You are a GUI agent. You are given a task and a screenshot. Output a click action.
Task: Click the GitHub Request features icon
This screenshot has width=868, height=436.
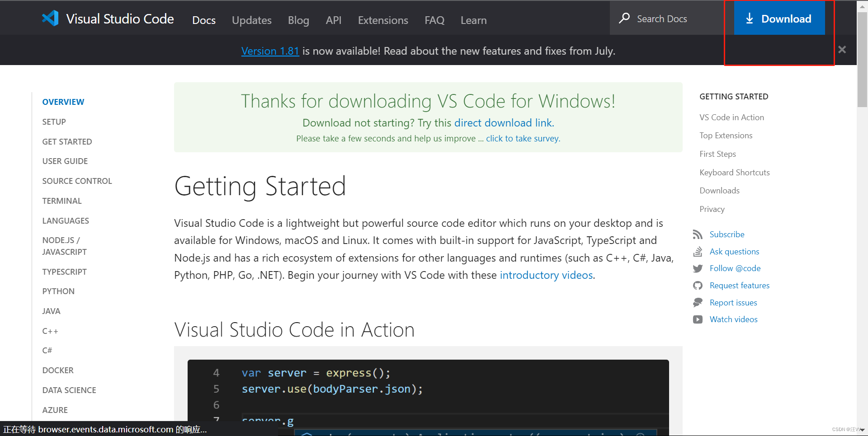click(x=698, y=286)
